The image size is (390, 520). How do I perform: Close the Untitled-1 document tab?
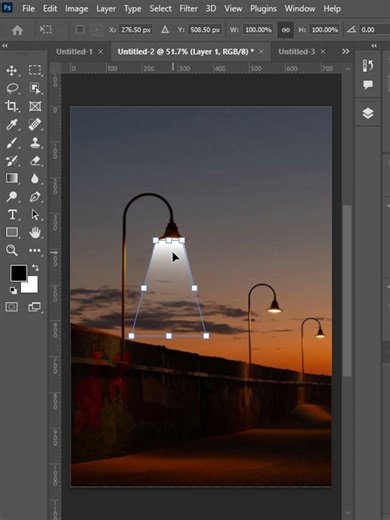(101, 52)
